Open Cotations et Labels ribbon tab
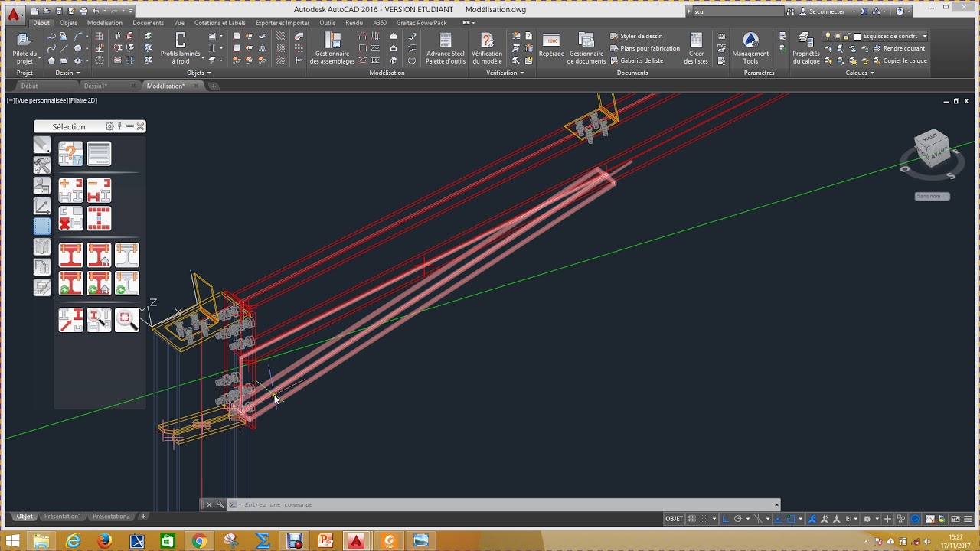Screen dimensions: 980x551 click(x=220, y=23)
